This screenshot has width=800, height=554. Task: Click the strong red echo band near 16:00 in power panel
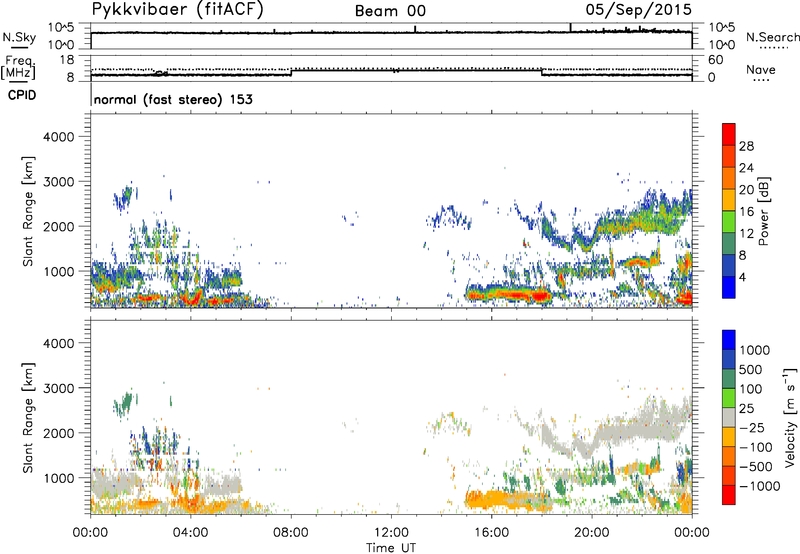(510, 295)
